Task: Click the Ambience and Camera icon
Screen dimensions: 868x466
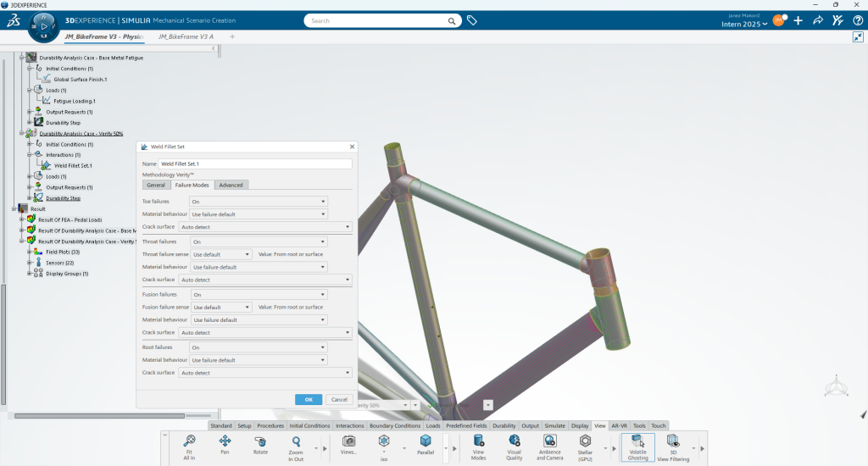Action: pyautogui.click(x=549, y=441)
